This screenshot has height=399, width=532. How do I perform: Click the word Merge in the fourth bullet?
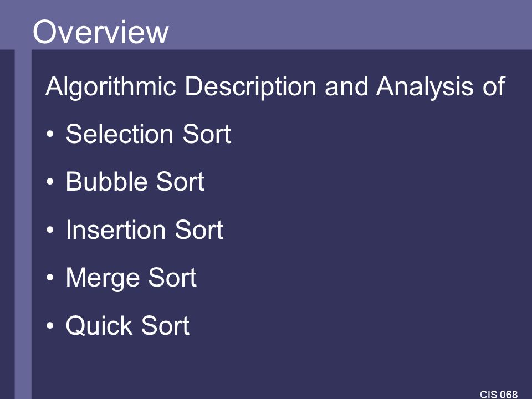103,278
